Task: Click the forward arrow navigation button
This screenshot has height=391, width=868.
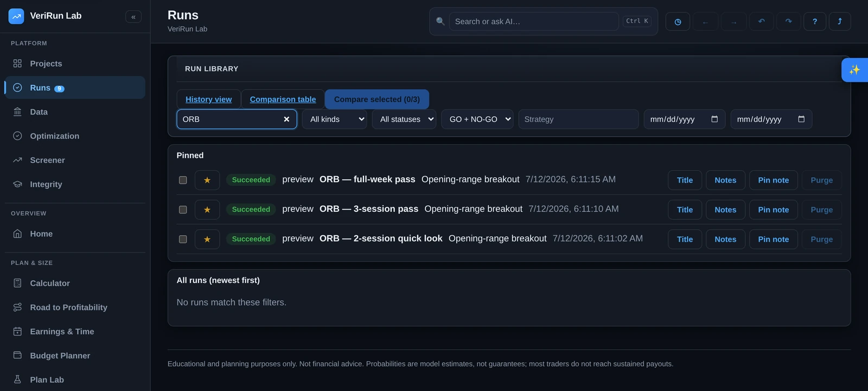Action: coord(733,21)
